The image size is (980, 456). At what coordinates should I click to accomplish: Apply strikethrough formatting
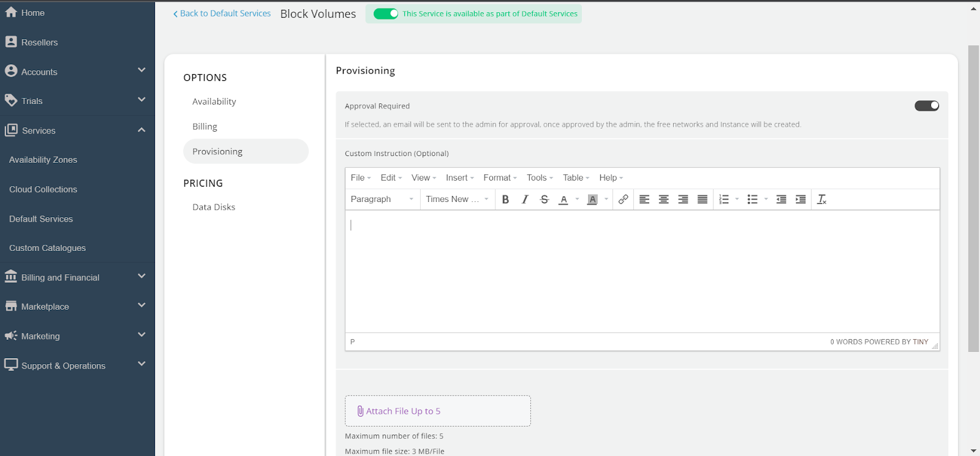coord(545,200)
